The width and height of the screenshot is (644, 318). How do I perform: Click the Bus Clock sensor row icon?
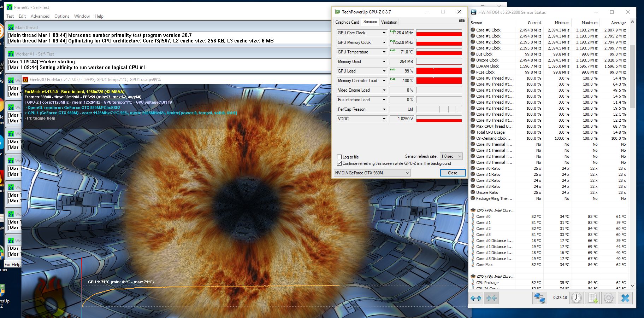[x=473, y=54]
